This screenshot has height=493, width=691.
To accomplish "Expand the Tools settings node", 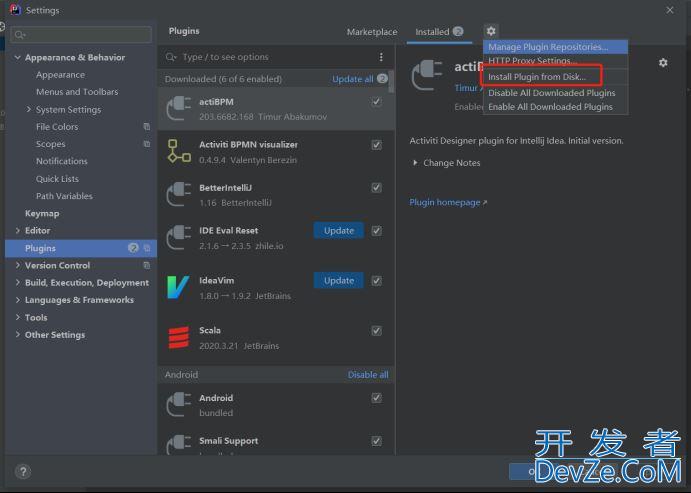I will coord(18,317).
